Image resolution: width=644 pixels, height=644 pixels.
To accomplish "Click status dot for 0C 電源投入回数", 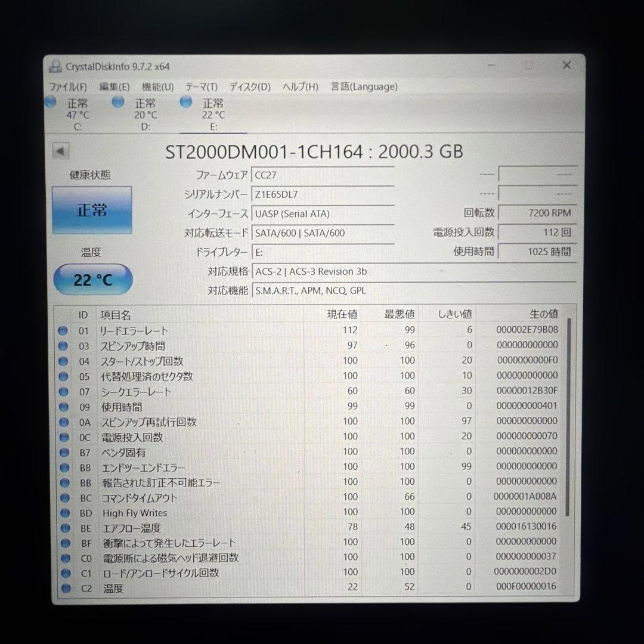I will 64,437.
